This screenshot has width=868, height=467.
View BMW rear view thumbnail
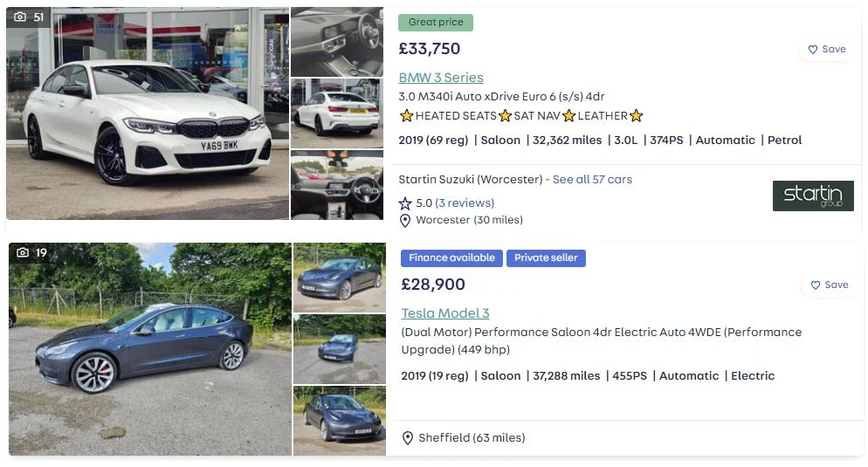[x=337, y=113]
